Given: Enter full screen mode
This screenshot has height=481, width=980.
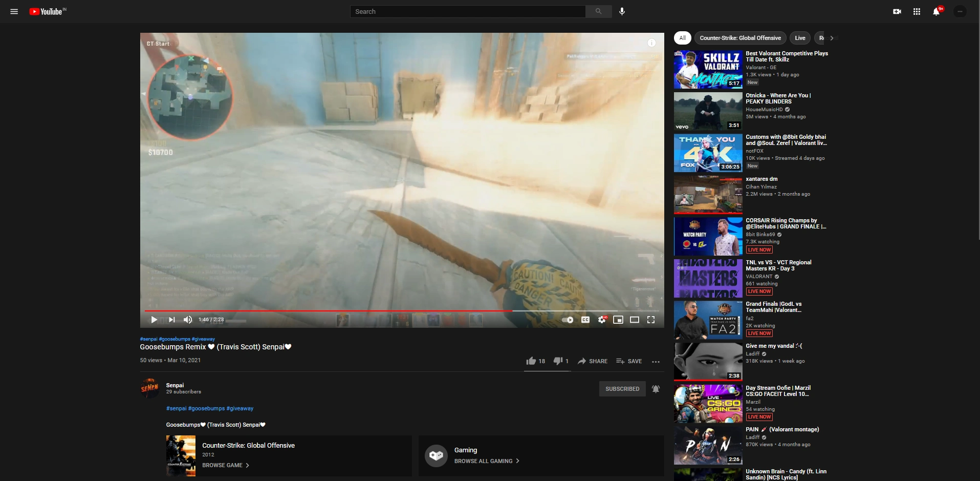Looking at the screenshot, I should coord(651,320).
